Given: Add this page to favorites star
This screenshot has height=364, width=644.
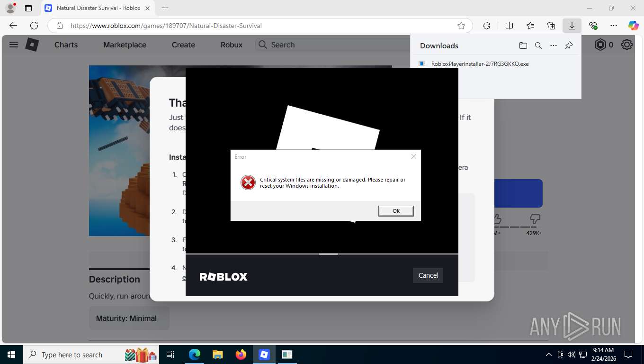Looking at the screenshot, I should (x=461, y=26).
